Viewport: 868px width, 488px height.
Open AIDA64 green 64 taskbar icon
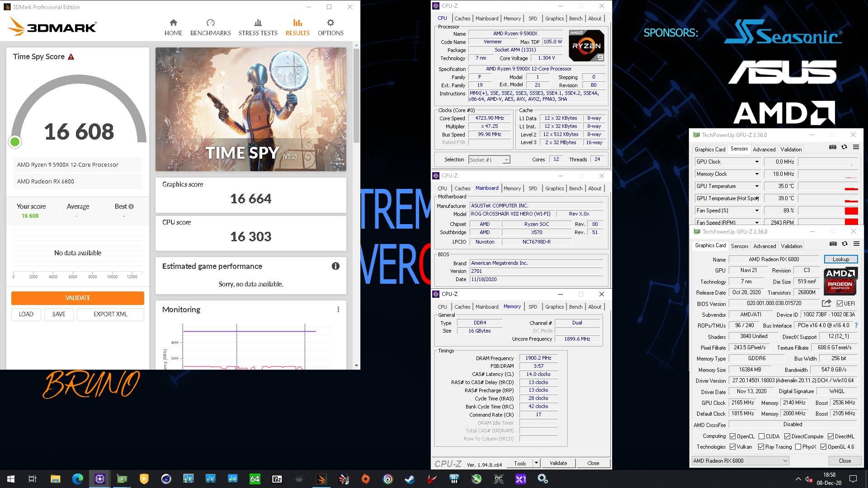click(255, 479)
